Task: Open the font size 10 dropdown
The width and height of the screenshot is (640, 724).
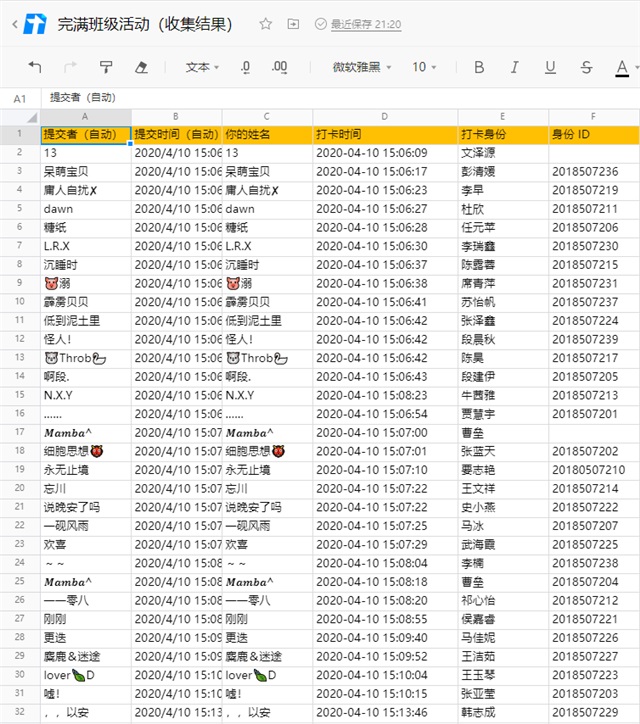Action: coord(424,67)
